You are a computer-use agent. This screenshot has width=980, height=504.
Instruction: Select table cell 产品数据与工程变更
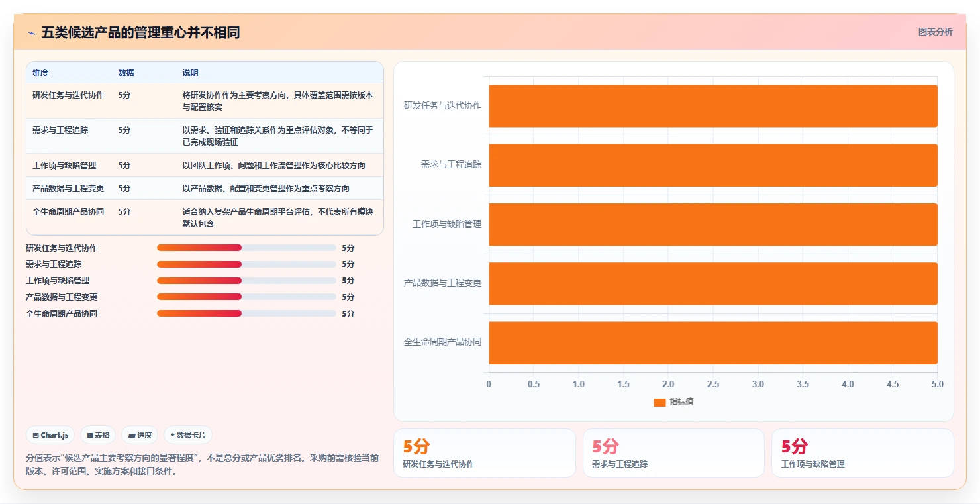[x=68, y=189]
